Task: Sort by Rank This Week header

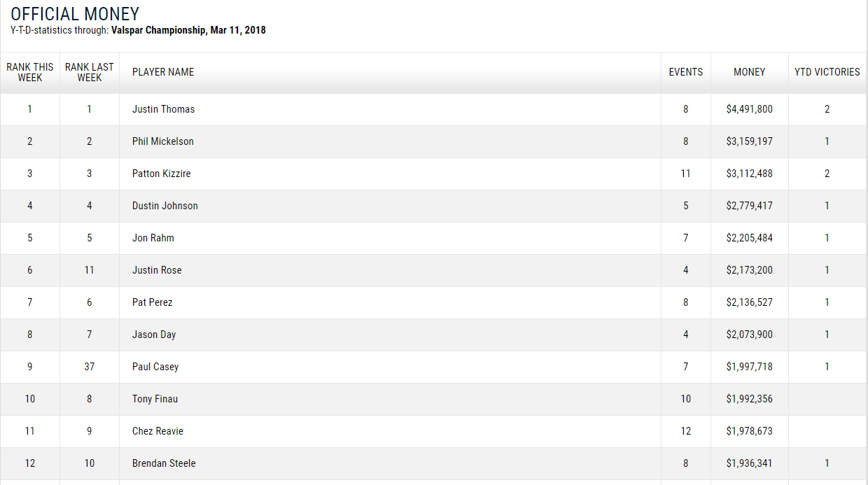Action: 30,72
